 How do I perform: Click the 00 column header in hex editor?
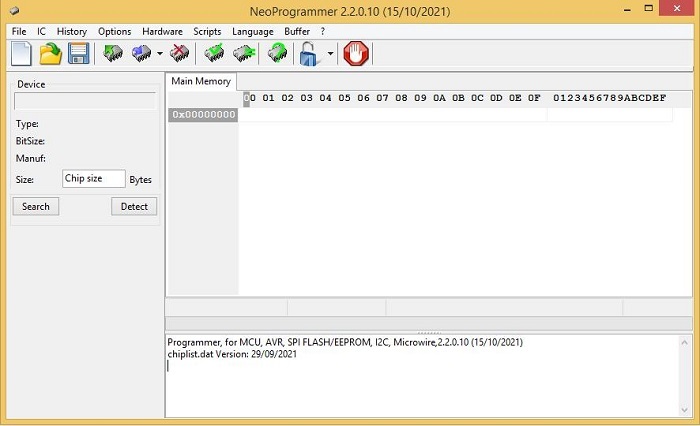point(250,98)
